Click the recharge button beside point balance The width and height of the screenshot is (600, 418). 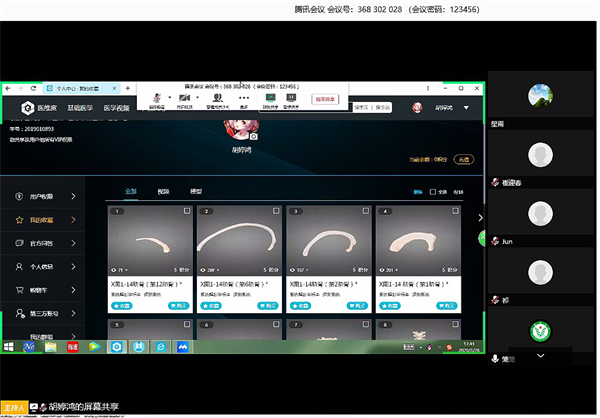[464, 160]
